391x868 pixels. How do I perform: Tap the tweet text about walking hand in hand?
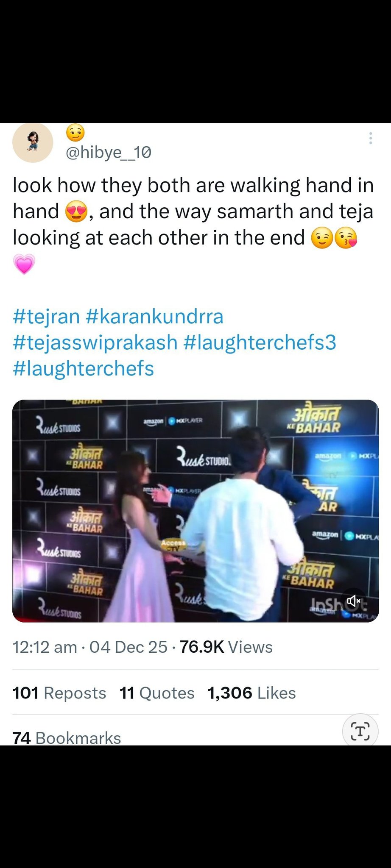[x=193, y=211]
